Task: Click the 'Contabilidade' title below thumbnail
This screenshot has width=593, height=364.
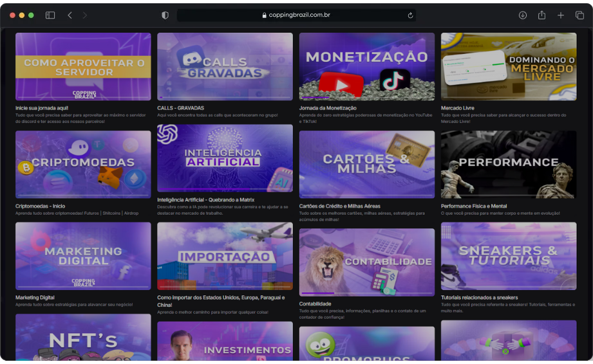Action: pos(315,304)
